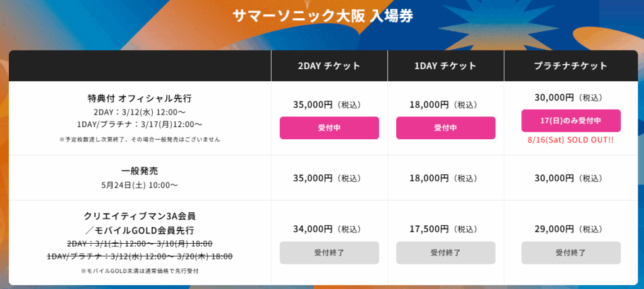Viewport: 644px width, 289px height.
Task: Click the 一般発売 row heading
Action: tap(140, 171)
